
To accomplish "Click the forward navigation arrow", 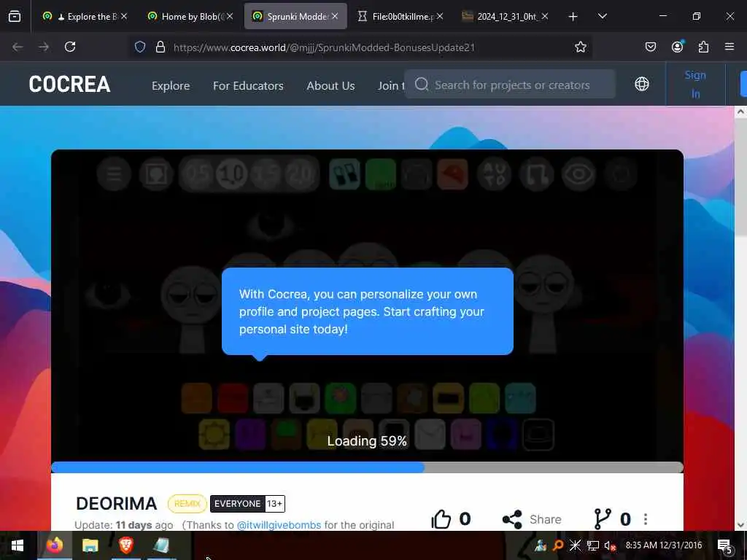I will (43, 47).
